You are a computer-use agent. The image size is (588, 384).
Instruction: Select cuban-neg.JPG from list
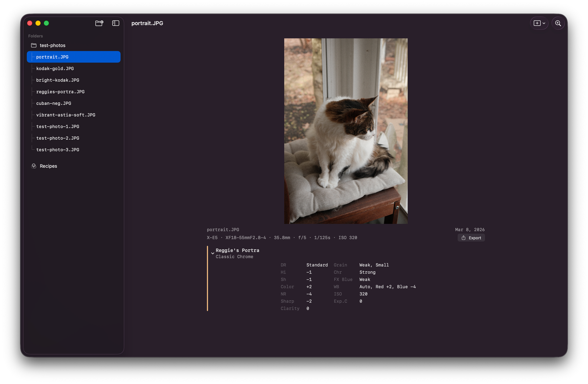(54, 103)
